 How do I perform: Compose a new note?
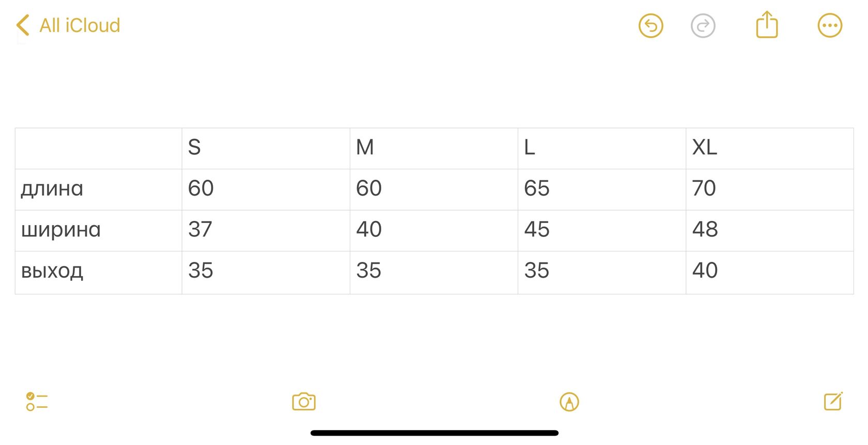(833, 401)
